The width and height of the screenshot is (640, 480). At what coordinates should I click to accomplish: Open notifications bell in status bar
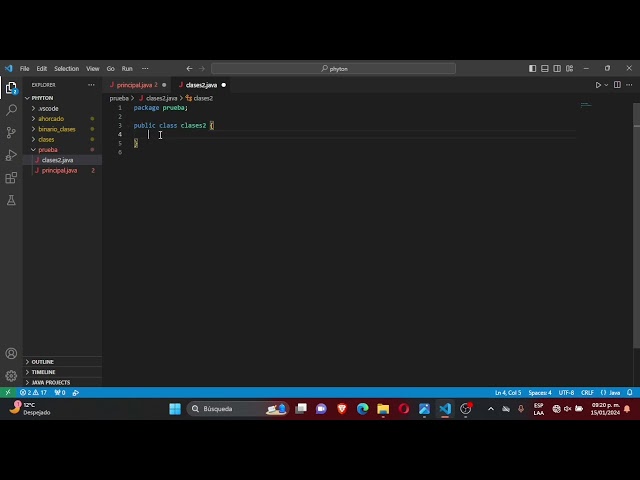pos(629,392)
